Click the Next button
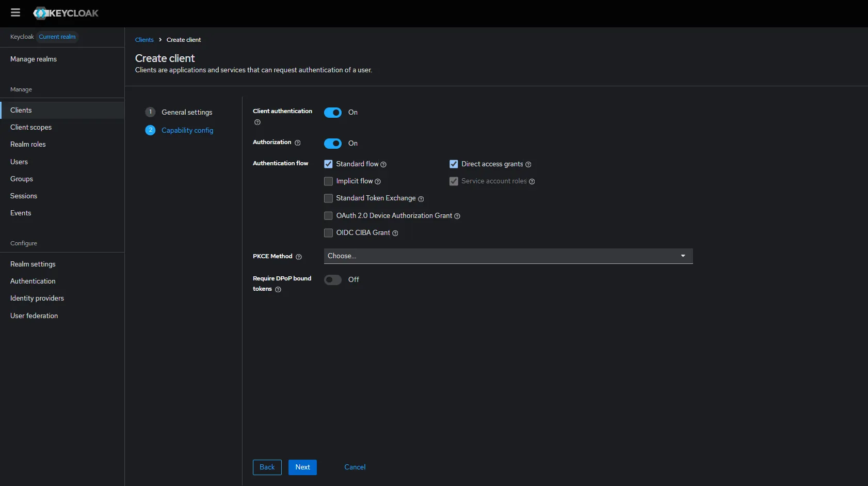The height and width of the screenshot is (486, 868). pos(302,467)
